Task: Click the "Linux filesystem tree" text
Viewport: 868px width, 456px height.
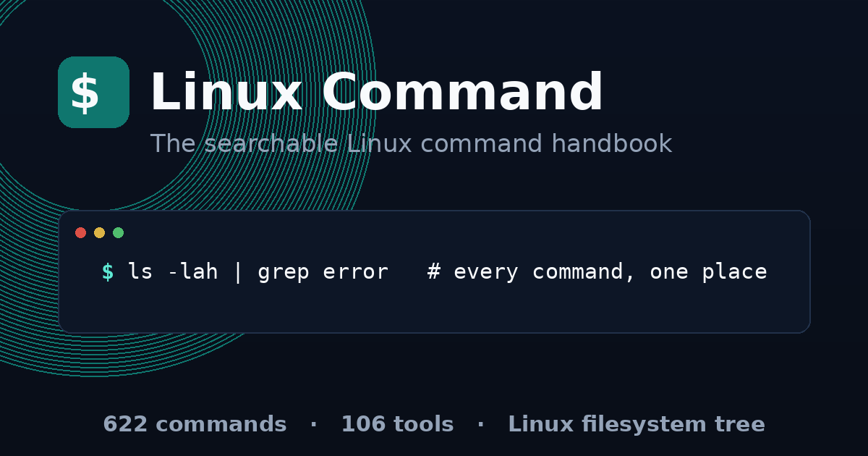Action: coord(637,424)
